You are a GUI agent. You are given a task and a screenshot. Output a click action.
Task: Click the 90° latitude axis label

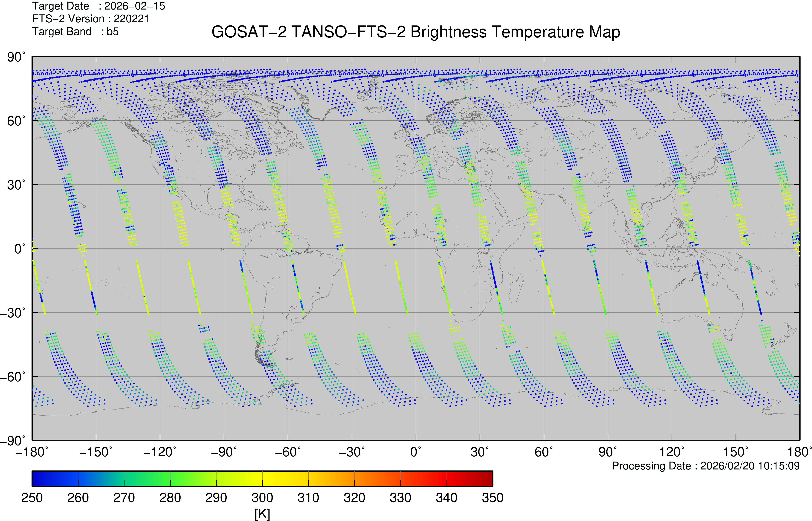(x=16, y=57)
